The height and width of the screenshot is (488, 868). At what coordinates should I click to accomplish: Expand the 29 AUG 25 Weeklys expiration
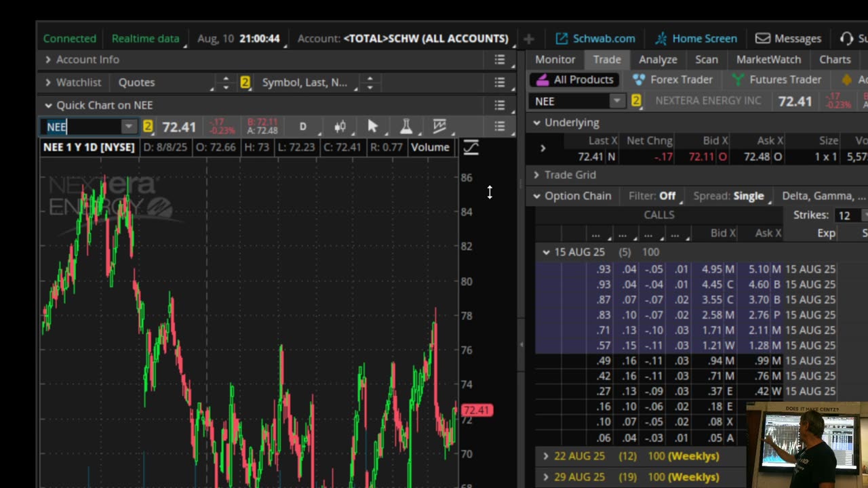tap(546, 477)
